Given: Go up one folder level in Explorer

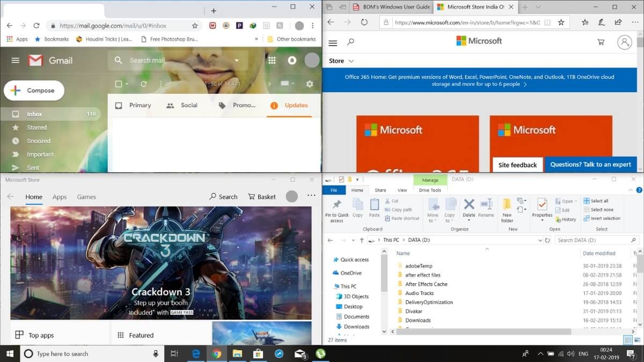Looking at the screenshot, I should pyautogui.click(x=362, y=240).
